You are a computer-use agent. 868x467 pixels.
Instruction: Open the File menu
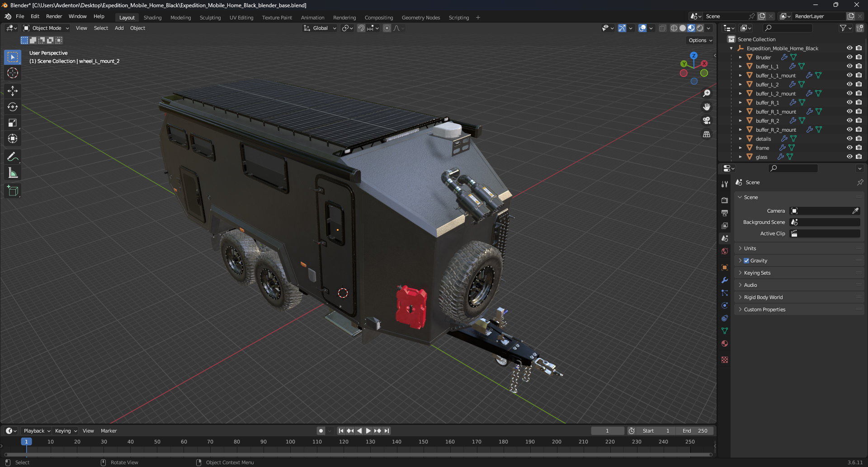pos(20,16)
